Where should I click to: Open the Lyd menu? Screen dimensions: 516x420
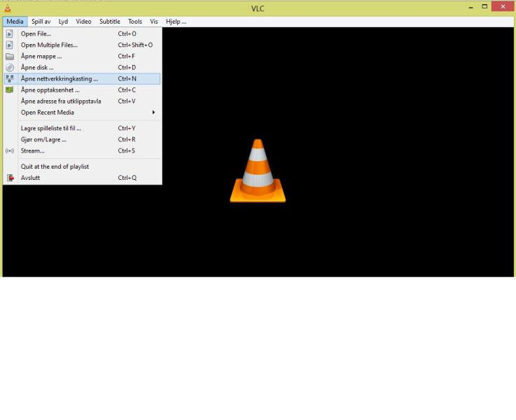pyautogui.click(x=63, y=22)
